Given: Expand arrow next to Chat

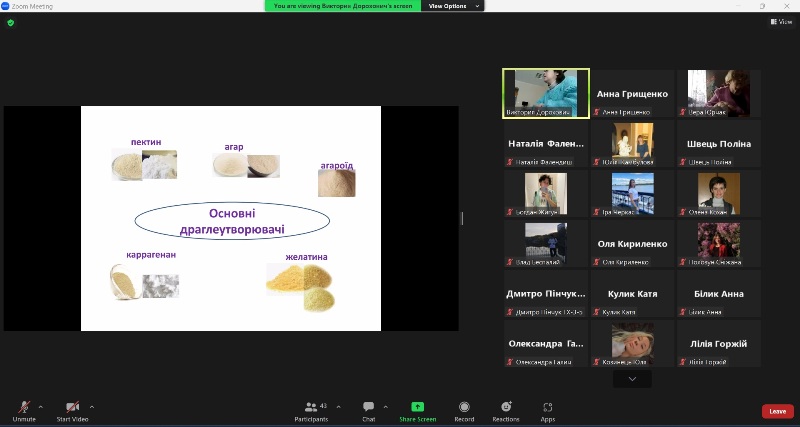Looking at the screenshot, I should (x=385, y=407).
